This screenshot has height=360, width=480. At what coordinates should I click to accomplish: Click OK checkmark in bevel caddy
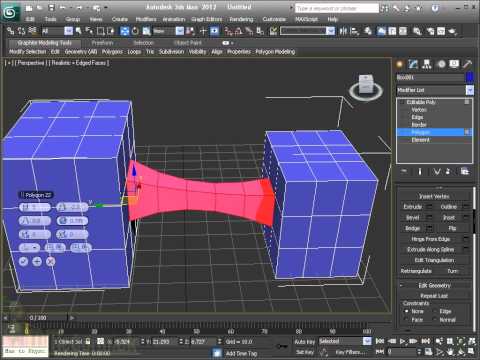[x=23, y=261]
